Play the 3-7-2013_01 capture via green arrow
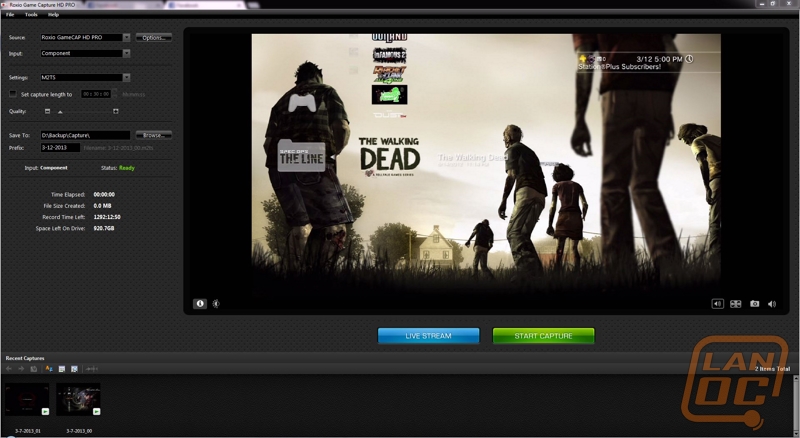The height and width of the screenshot is (438, 800). point(45,411)
